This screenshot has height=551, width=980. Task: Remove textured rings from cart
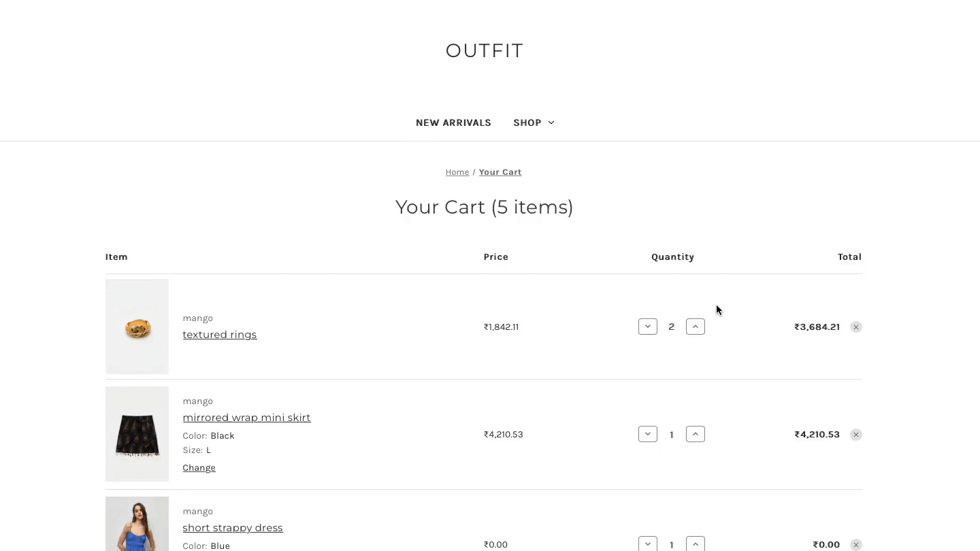coord(856,327)
